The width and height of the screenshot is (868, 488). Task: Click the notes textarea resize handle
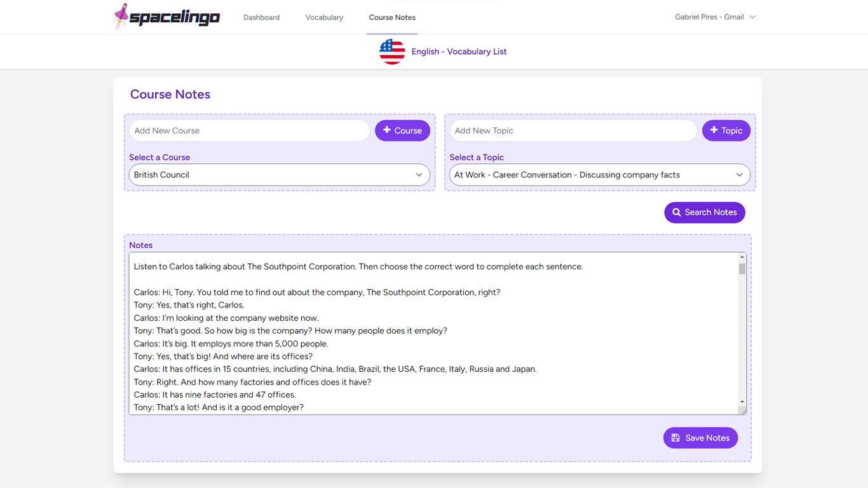tap(743, 411)
